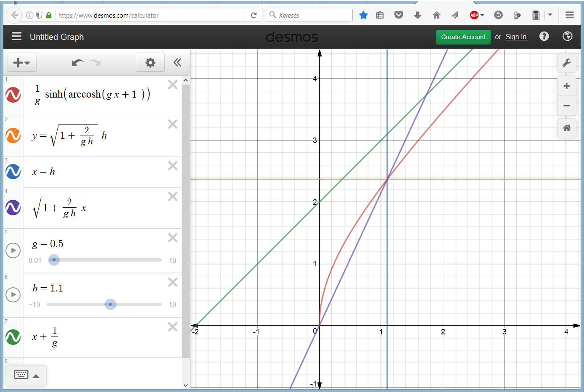Open the graph settings wrench menu
Image resolution: width=584 pixels, height=392 pixels.
pyautogui.click(x=566, y=63)
